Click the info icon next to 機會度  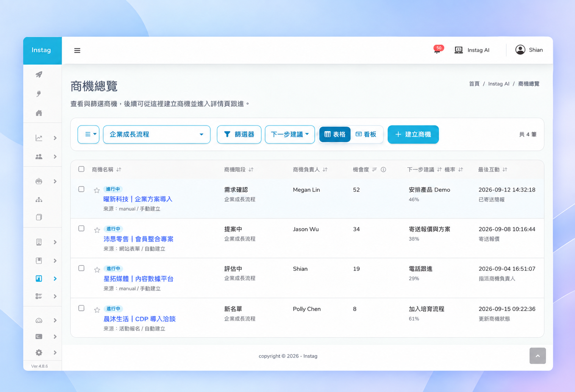[383, 170]
